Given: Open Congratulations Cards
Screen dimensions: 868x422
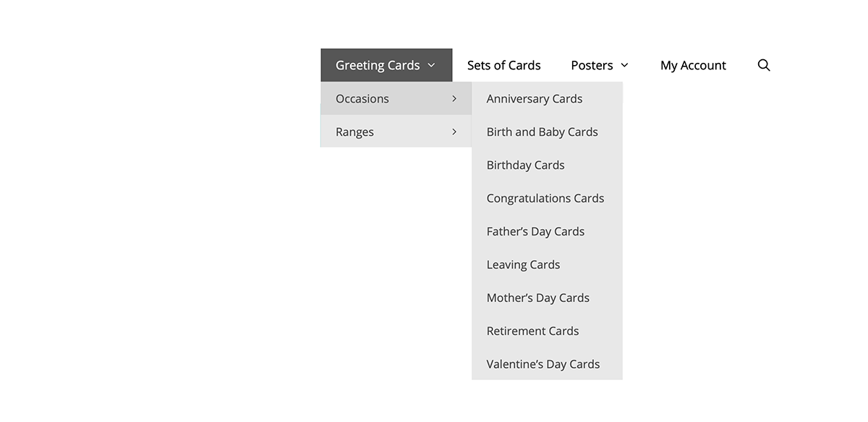Looking at the screenshot, I should click(x=545, y=198).
